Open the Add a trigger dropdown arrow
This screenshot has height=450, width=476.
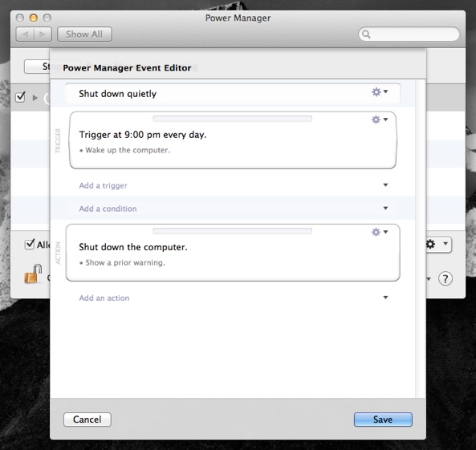pos(385,185)
